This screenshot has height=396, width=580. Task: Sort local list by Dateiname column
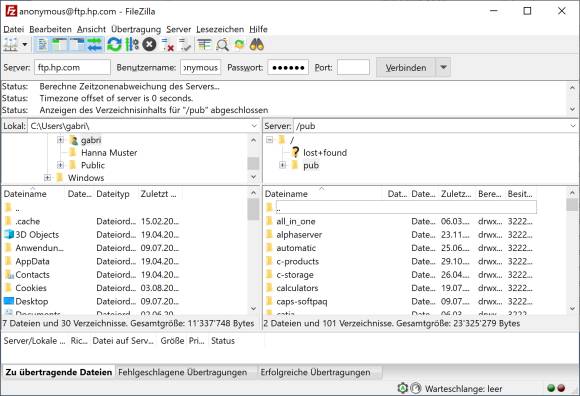click(33, 194)
